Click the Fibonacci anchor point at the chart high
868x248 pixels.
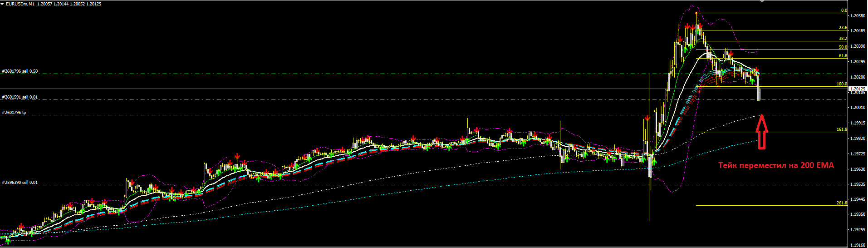point(696,13)
